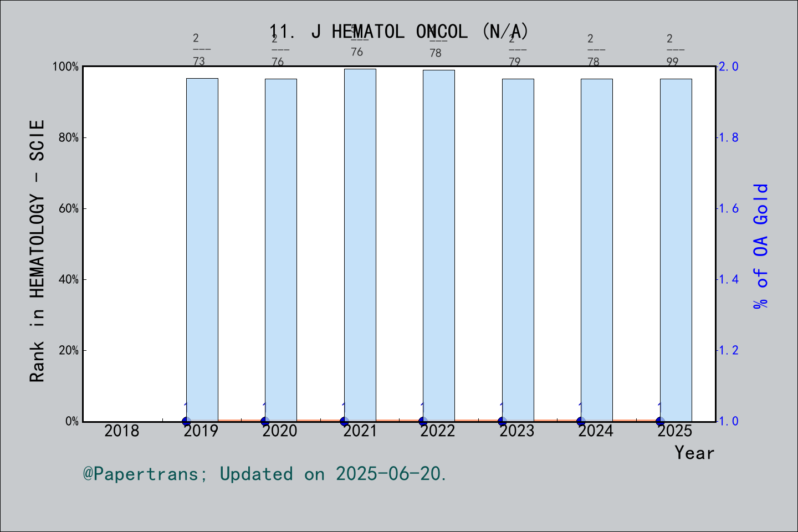Click the "@Papertrans; Updated on 2025-06-20." text
The image size is (798, 532).
(x=264, y=473)
